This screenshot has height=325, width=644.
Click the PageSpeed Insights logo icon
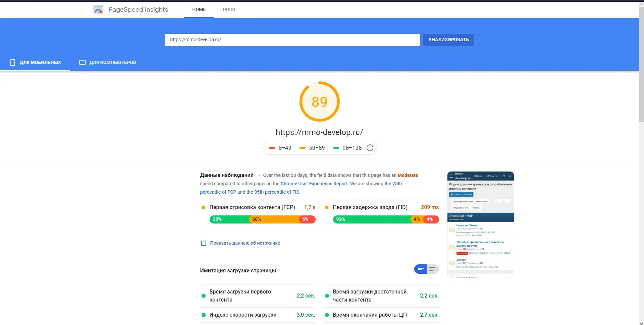coord(98,10)
